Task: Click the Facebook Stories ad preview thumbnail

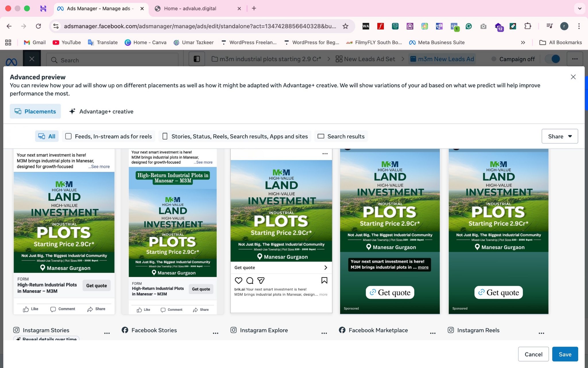Action: click(x=173, y=230)
